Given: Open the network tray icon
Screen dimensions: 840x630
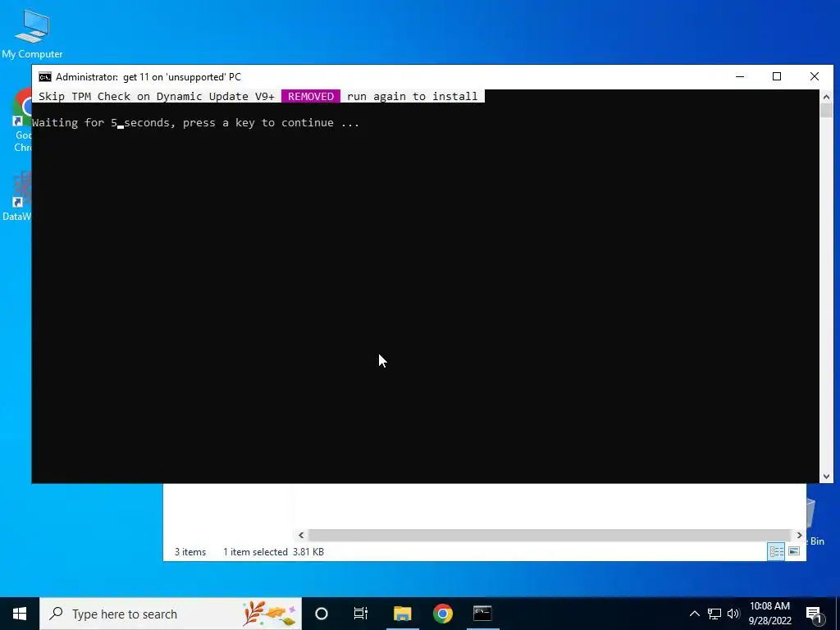Looking at the screenshot, I should coord(714,614).
